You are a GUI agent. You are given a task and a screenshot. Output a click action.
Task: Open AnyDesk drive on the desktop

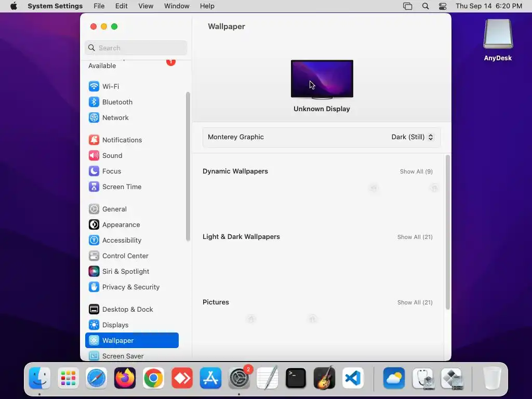coord(498,40)
